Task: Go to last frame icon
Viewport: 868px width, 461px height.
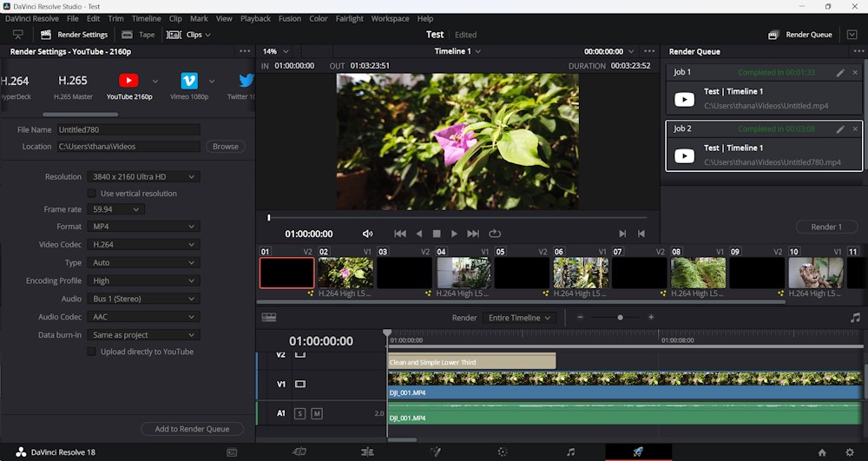Action: 622,234
